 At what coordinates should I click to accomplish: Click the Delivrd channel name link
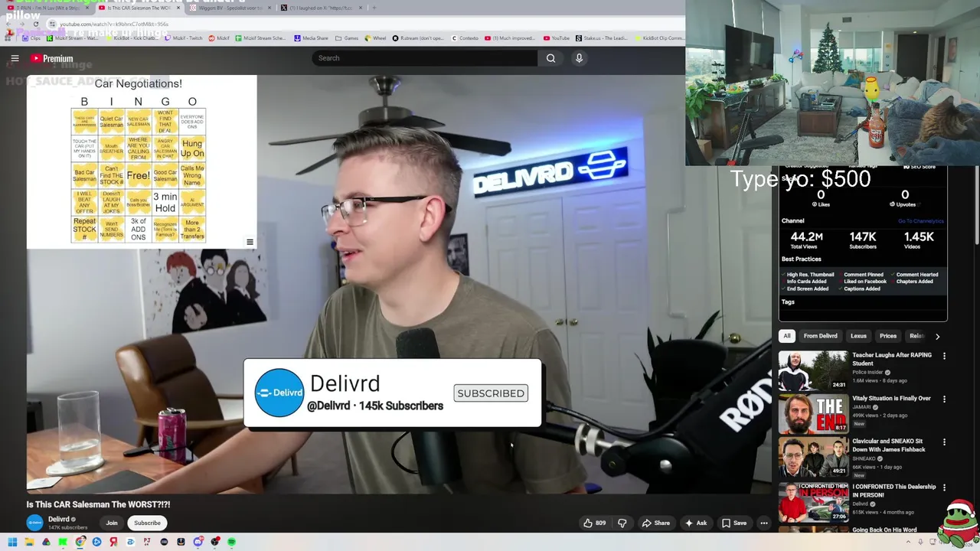pyautogui.click(x=59, y=519)
